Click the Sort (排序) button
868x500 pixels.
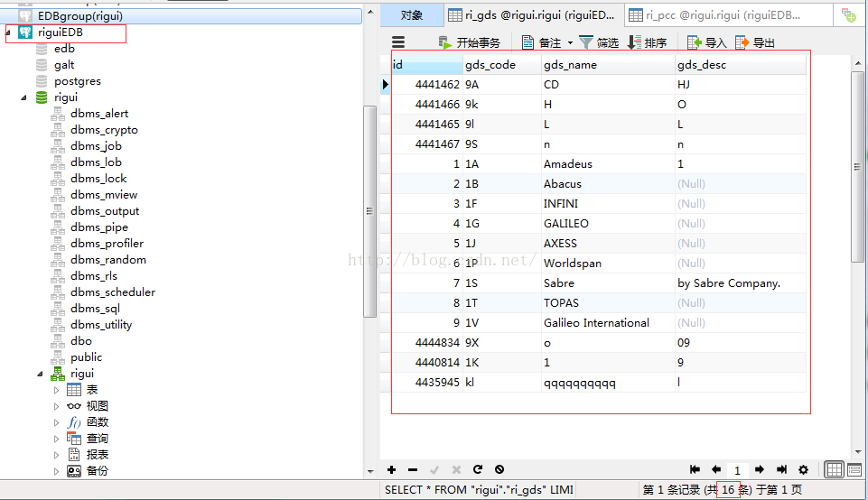pos(647,42)
